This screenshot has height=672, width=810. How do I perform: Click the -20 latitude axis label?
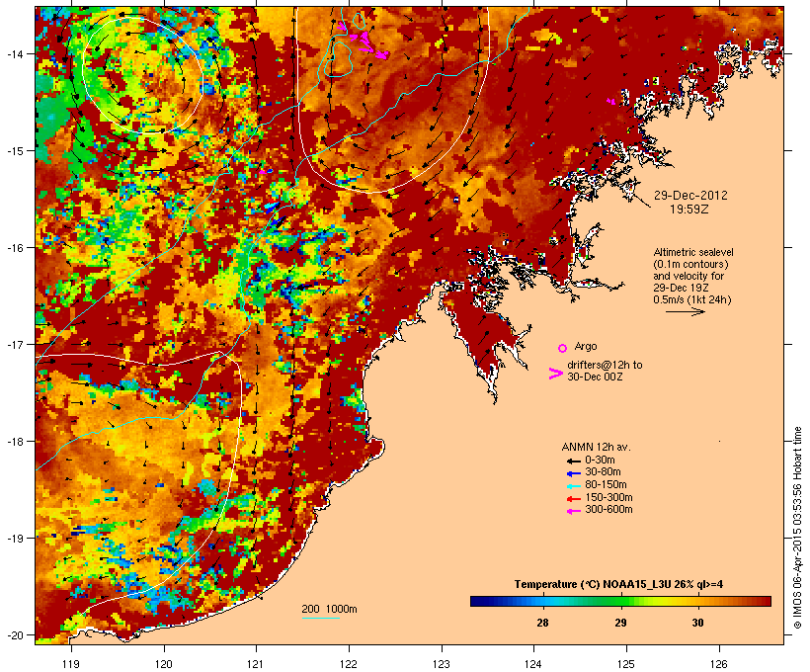click(x=15, y=635)
